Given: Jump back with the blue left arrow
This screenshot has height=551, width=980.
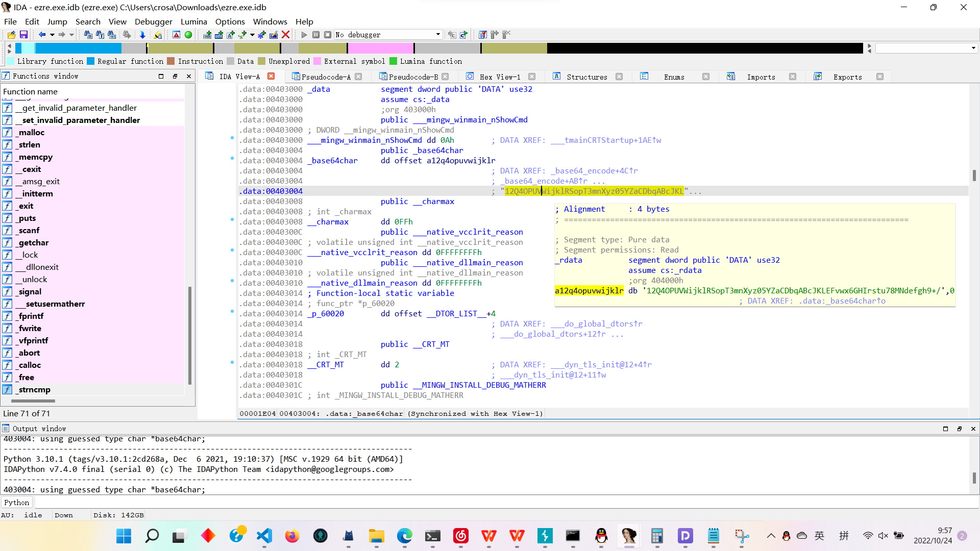Looking at the screenshot, I should [x=42, y=35].
